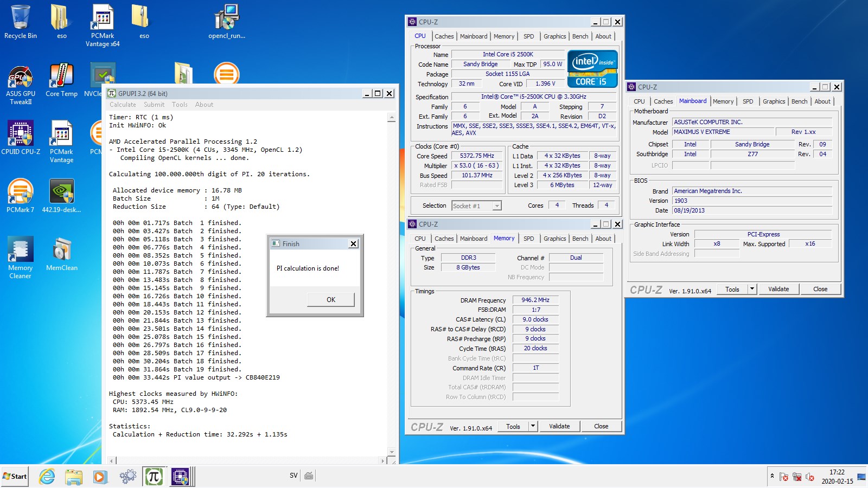Launch Memory Cleaner from the desktop
The width and height of the screenshot is (868, 488).
click(21, 258)
